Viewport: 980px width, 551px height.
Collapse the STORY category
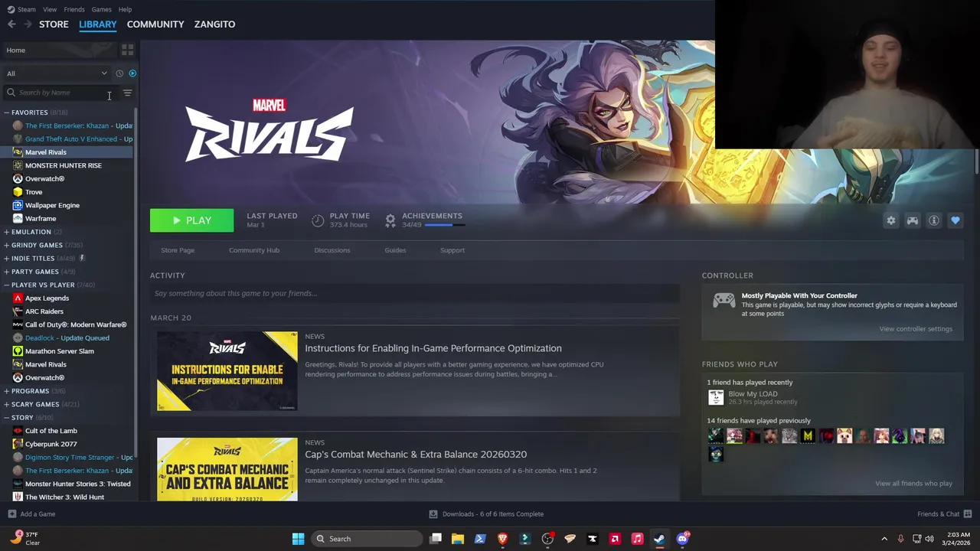6,418
